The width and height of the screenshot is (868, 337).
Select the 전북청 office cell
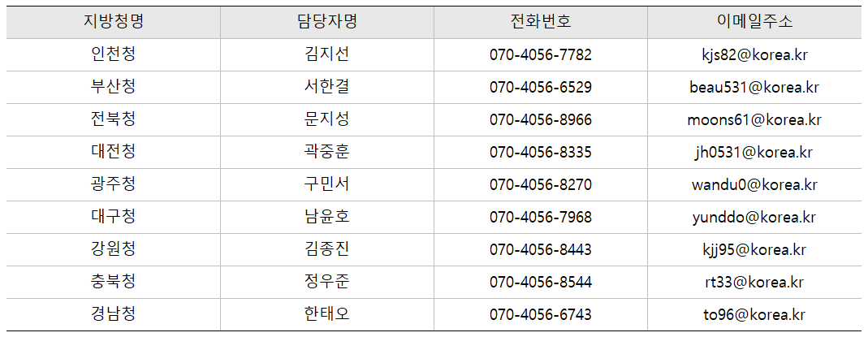(113, 120)
